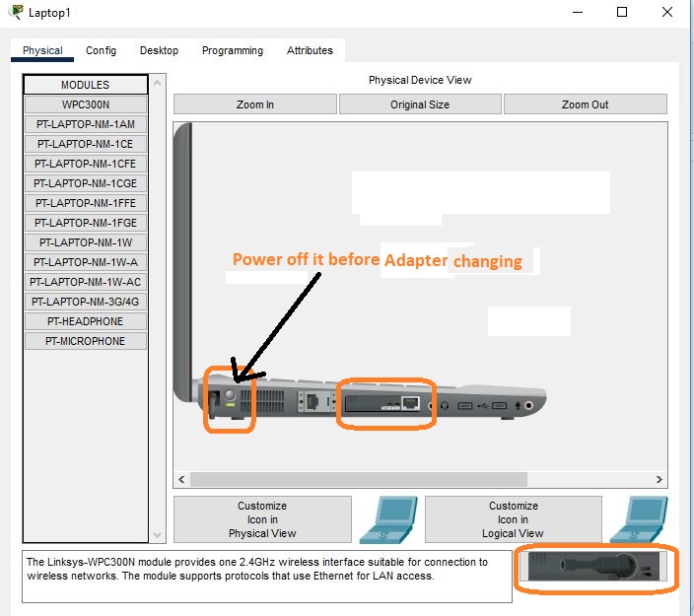This screenshot has width=694, height=616.
Task: Select the PT-LAPTOP-NM-1CFE module
Action: click(86, 164)
